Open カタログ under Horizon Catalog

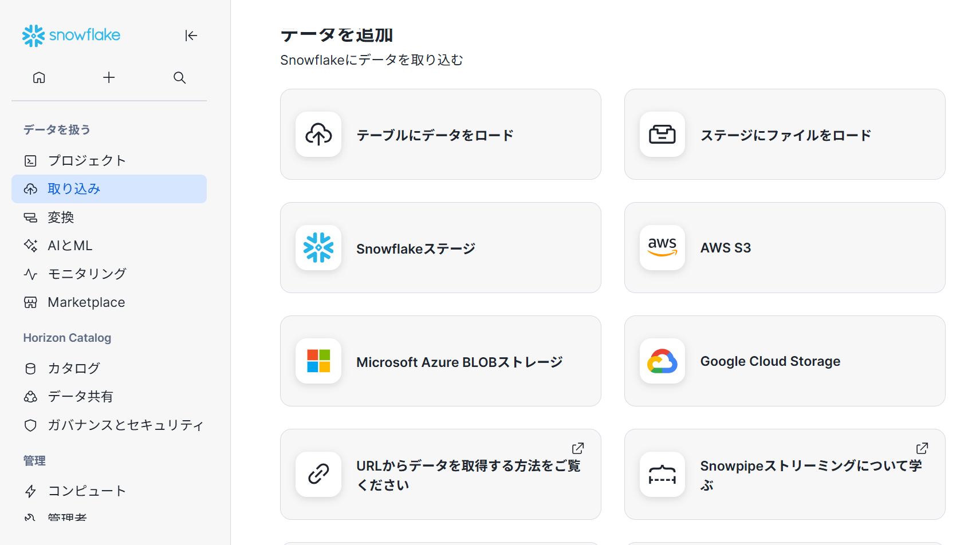109,368
